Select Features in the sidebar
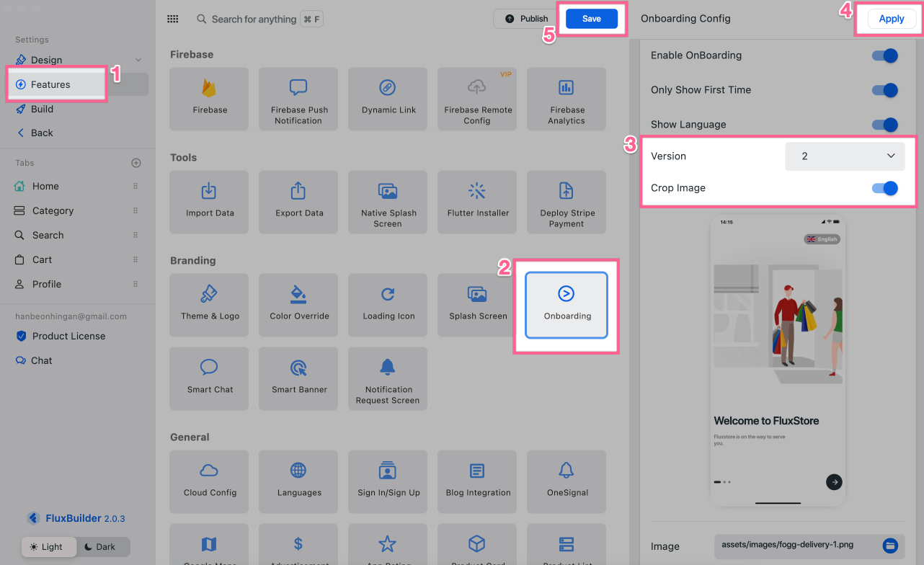Viewport: 924px width, 565px height. pos(50,84)
